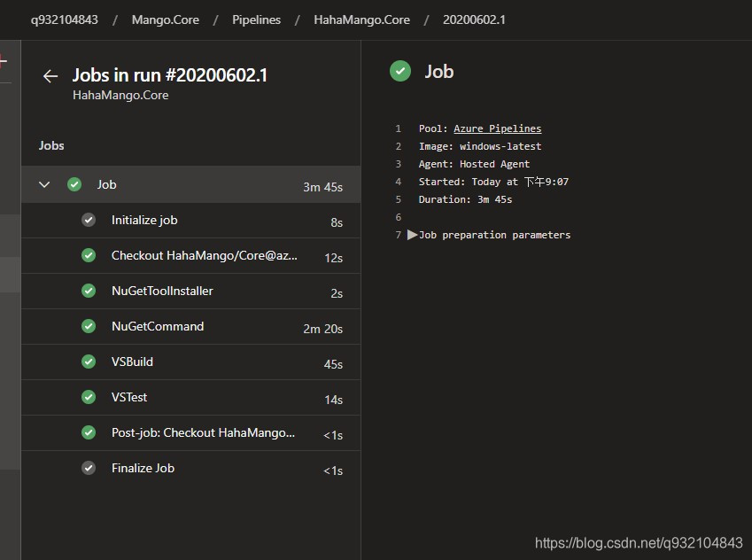
Task: Click the Image: windows-latest log line
Action: coord(480,146)
